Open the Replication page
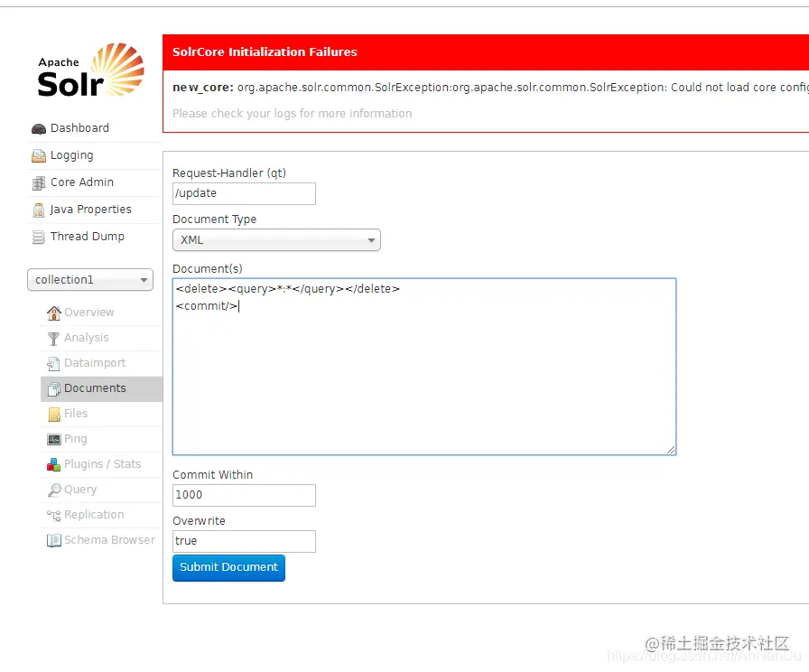The width and height of the screenshot is (809, 672). point(94,515)
